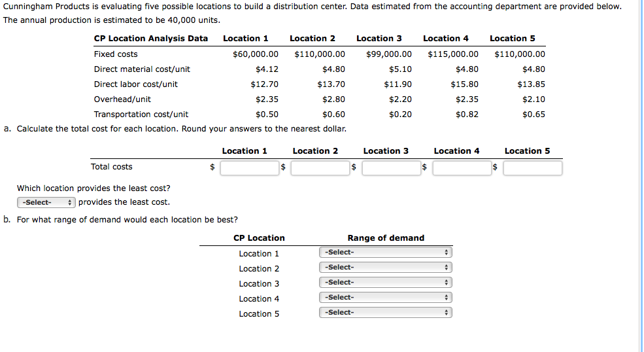Viewport: 644px width, 352px height.
Task: Click the 'Total costs' row label
Action: tap(111, 167)
